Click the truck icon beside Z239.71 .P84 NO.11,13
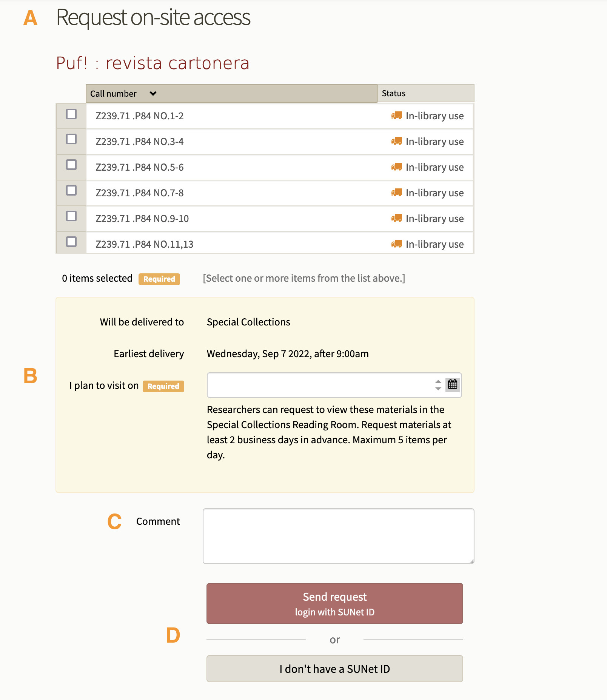This screenshot has width=607, height=700. (396, 244)
